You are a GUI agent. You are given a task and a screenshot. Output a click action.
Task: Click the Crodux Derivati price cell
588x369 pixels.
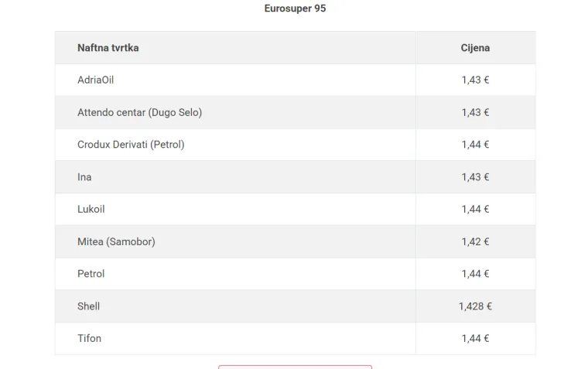[475, 145]
